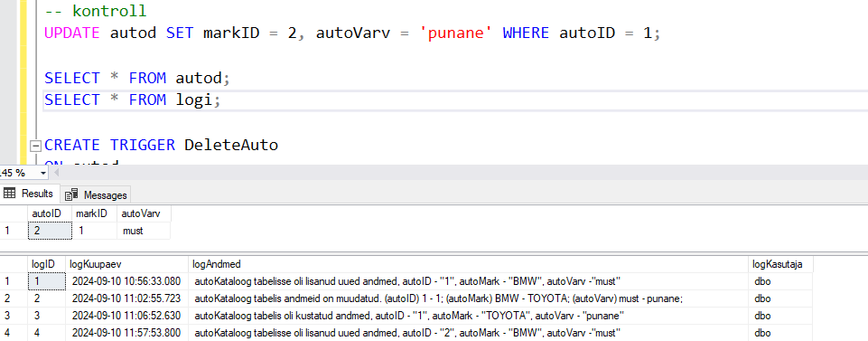Screen dimensions: 868x341
Task: Select the markID column header
Action: pos(94,213)
